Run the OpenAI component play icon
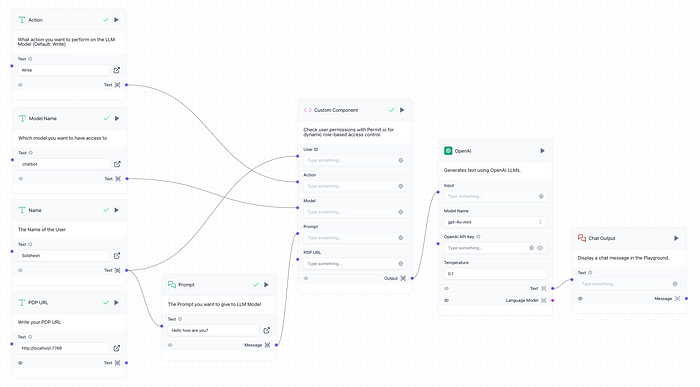 click(x=542, y=151)
